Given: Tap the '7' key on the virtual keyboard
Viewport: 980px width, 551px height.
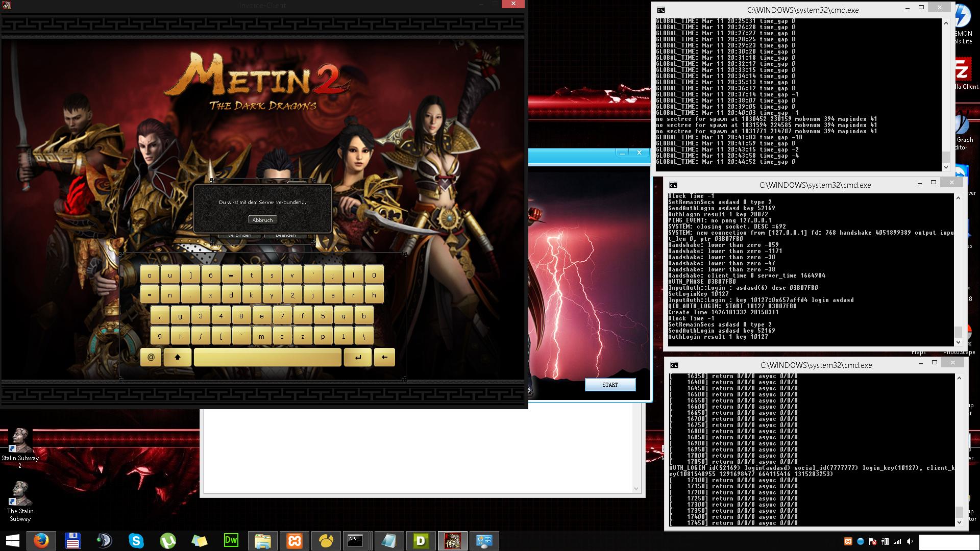Looking at the screenshot, I should tap(282, 316).
